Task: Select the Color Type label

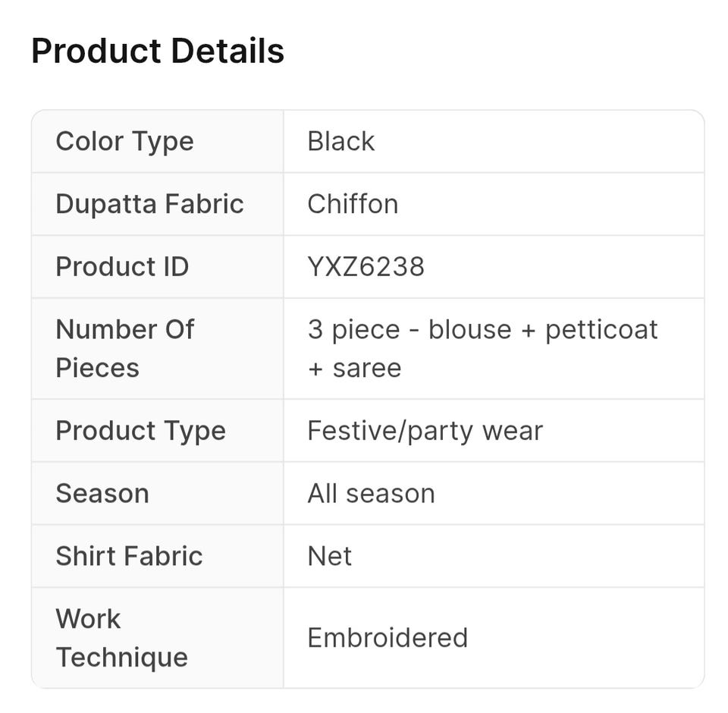Action: pos(124,142)
